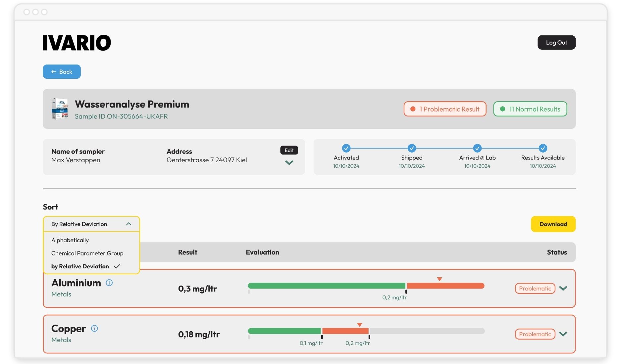
Task: Click the Wasseranalyse Premium product image
Action: click(x=60, y=109)
